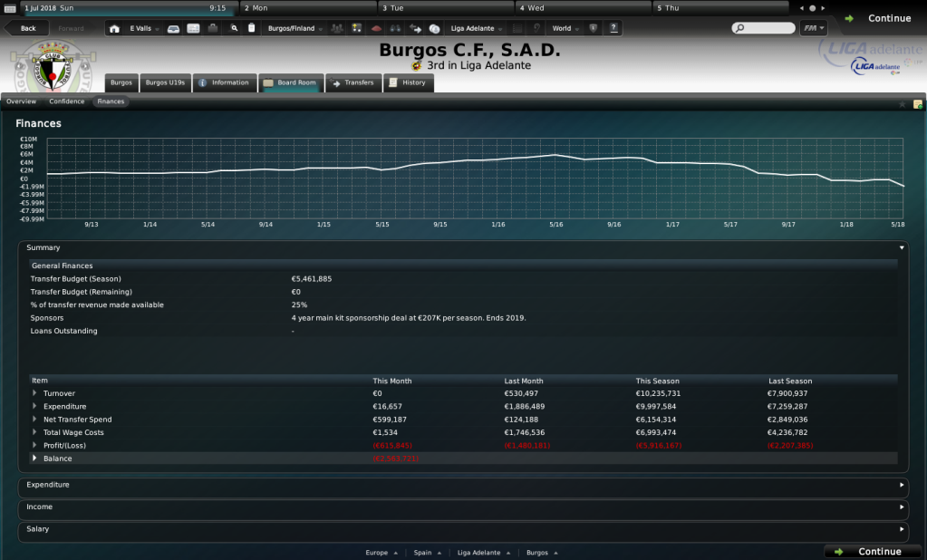Screen dimensions: 927x560
Task: Go to the manager home screen
Action: coord(114,28)
